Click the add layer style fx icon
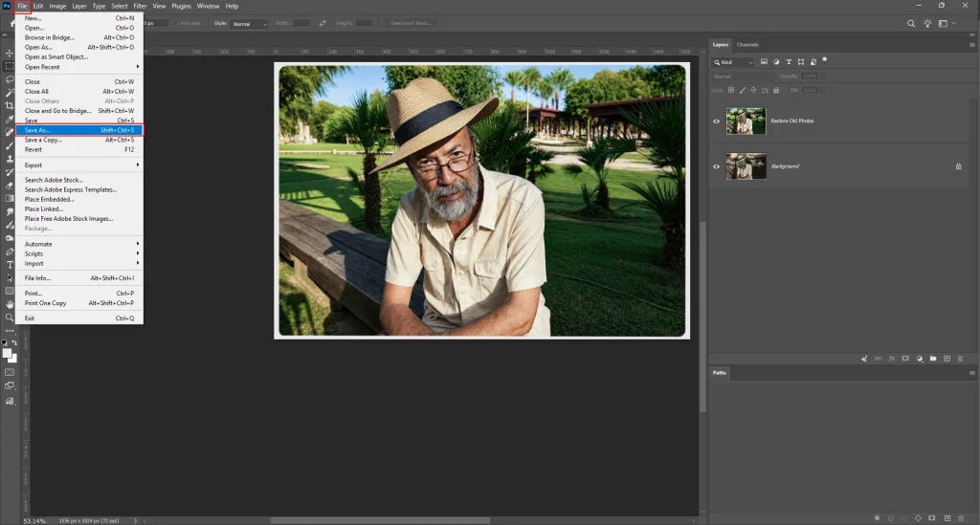Screen dimensions: 980x525 892,359
